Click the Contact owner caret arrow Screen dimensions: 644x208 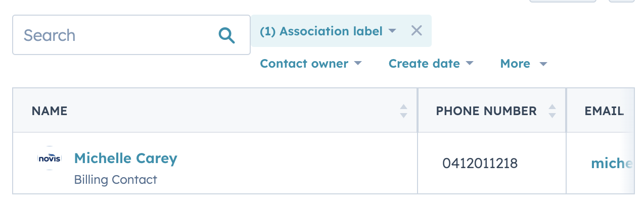[x=358, y=64]
